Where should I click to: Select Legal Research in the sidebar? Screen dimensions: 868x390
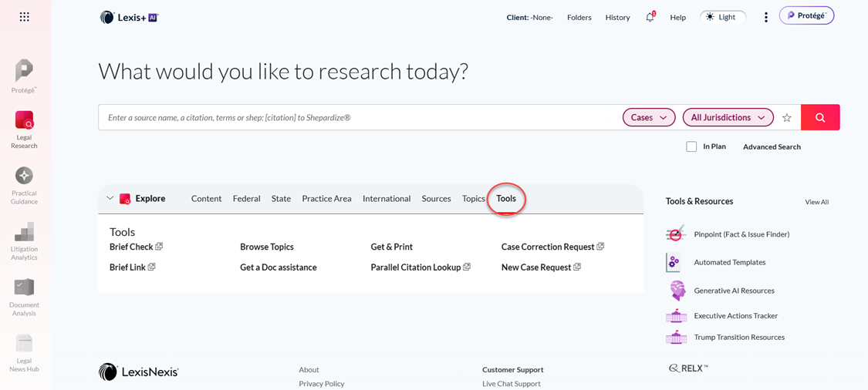(x=24, y=130)
